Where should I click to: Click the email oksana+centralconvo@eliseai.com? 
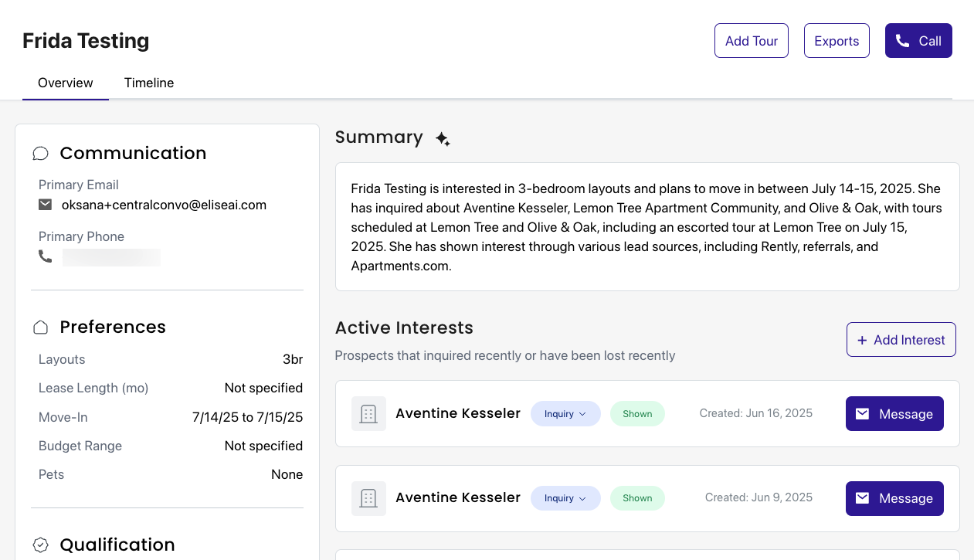164,205
